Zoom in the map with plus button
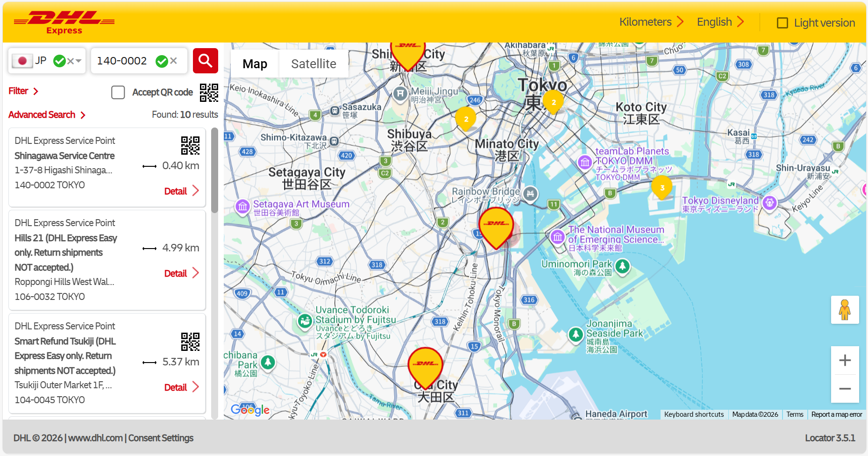 tap(844, 360)
